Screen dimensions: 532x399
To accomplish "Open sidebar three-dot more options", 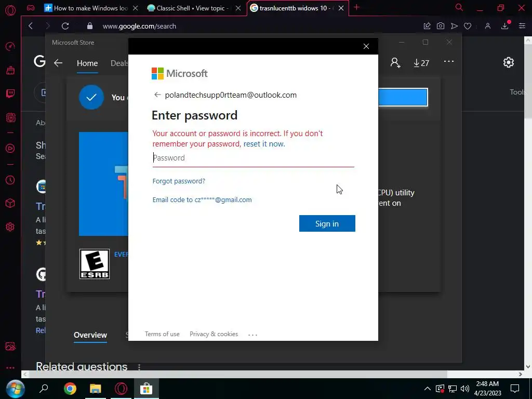I will [x=10, y=368].
